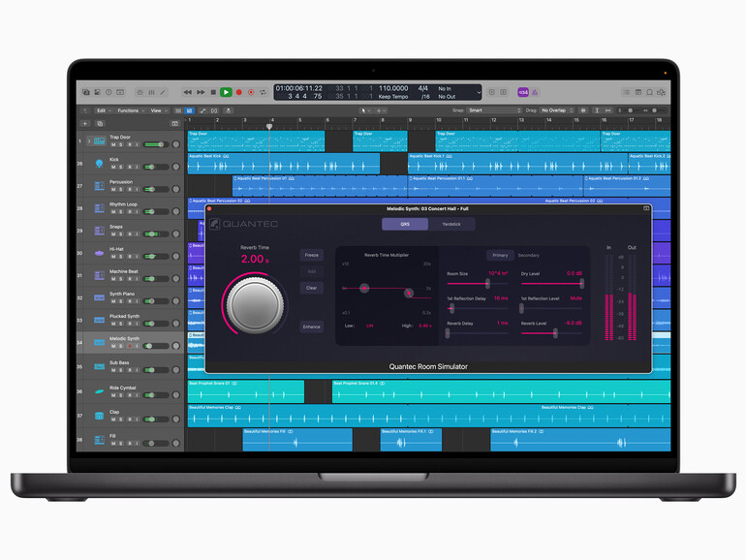
Task: Mute the Hi-Hat track
Action: coord(113,257)
